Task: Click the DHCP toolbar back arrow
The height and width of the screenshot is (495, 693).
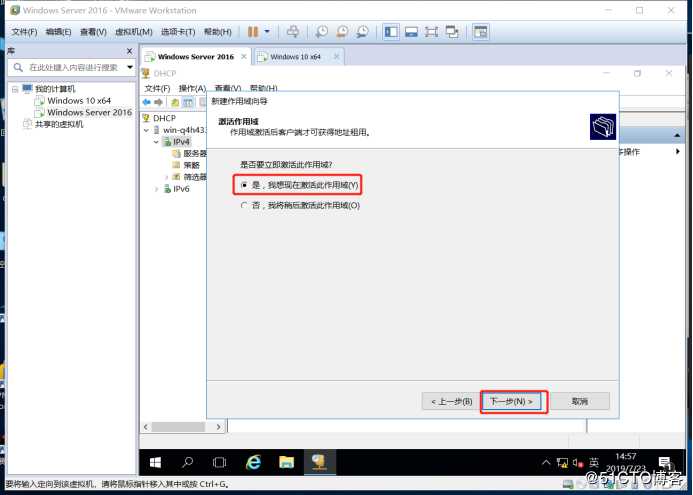Action: (x=146, y=103)
